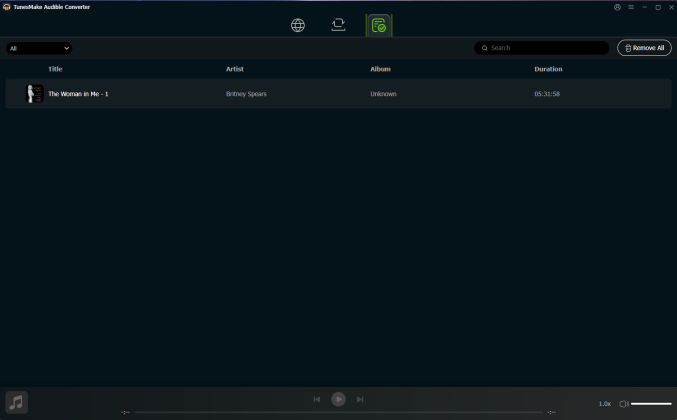The width and height of the screenshot is (677, 420).
Task: Click the Unknown album cell
Action: 383,94
